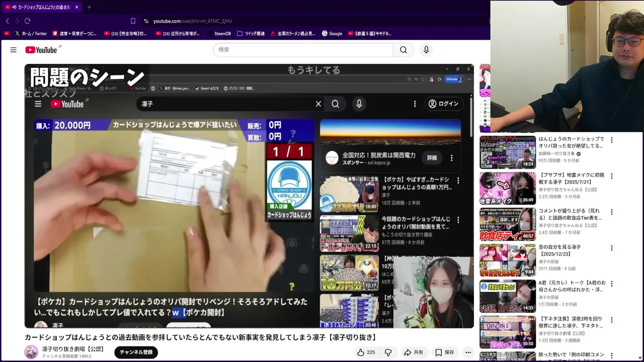Screen dimensions: 644x362
Task: Click the main video player area
Action: [x=249, y=196]
